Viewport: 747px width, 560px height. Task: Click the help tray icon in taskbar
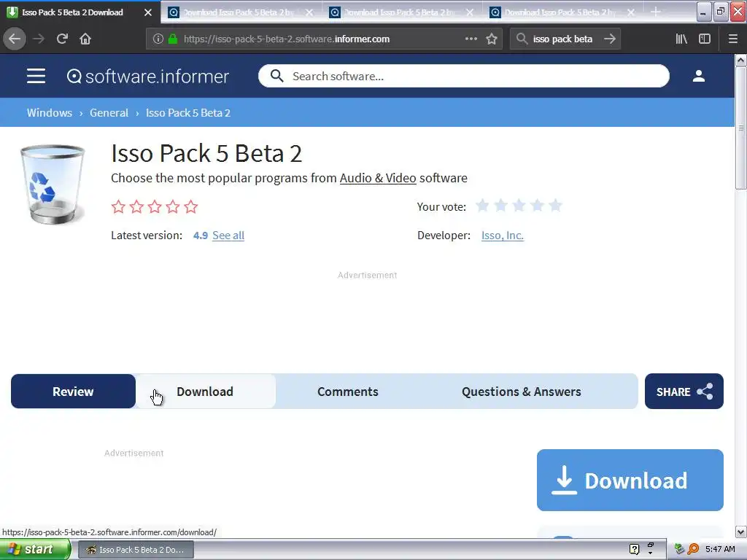pos(634,549)
